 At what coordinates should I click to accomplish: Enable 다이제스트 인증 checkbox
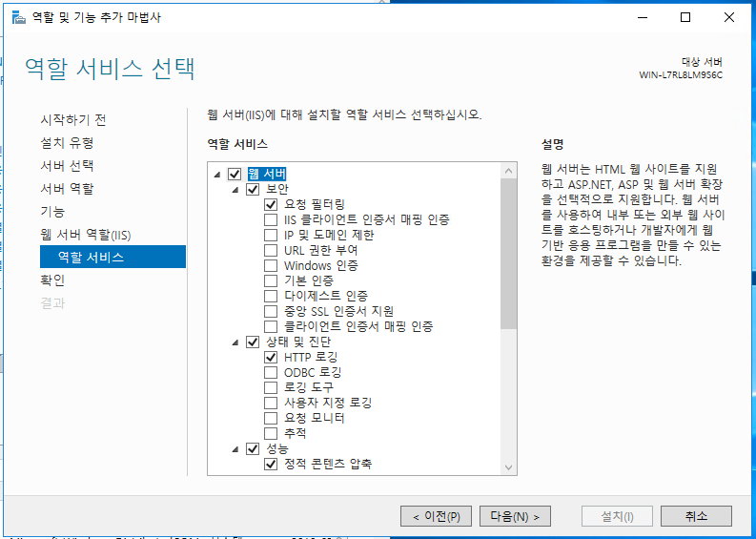tap(271, 296)
